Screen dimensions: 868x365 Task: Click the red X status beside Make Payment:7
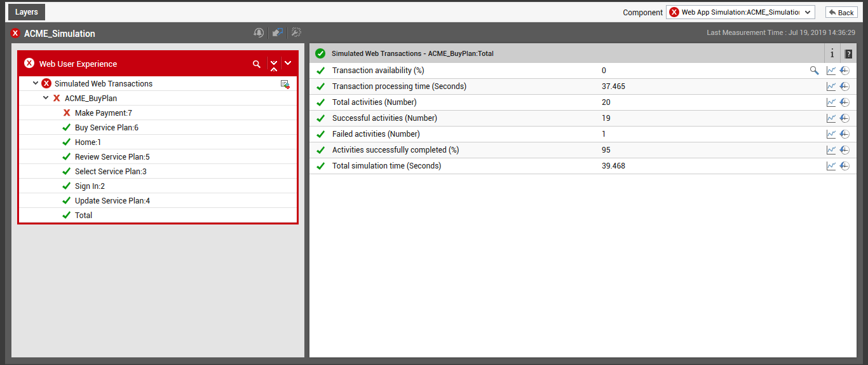click(x=67, y=113)
